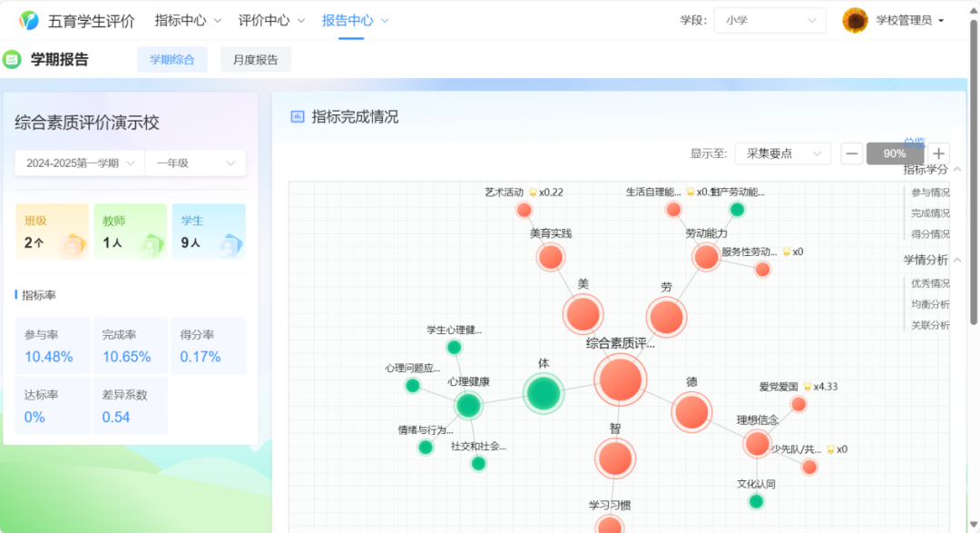Switch to the 月度报告 tab
Screen dimensions: 980x533
pos(255,59)
